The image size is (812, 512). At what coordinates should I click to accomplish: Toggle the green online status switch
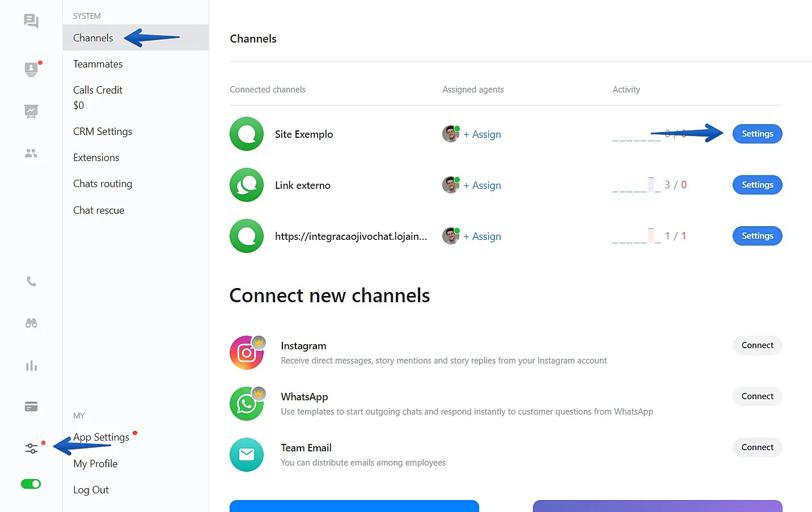(x=31, y=484)
